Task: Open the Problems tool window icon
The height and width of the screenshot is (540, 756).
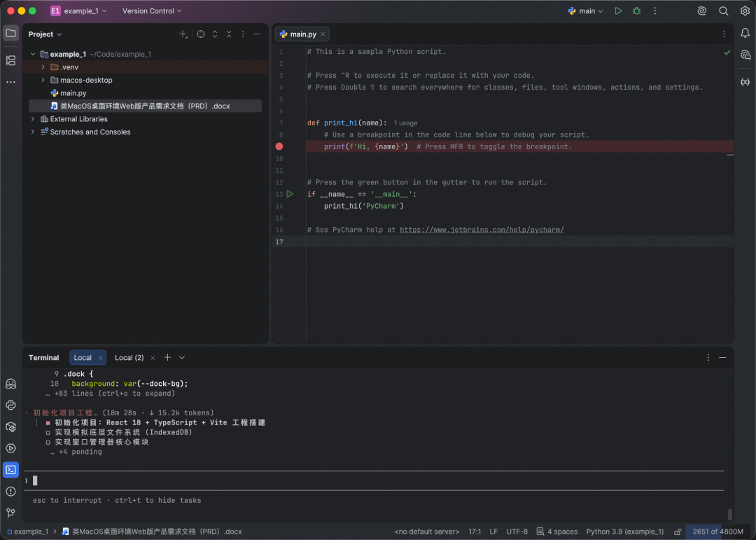Action: tap(10, 491)
